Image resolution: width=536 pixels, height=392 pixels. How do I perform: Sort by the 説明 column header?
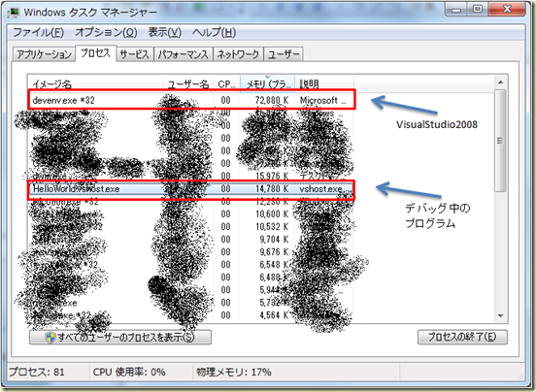(x=324, y=83)
